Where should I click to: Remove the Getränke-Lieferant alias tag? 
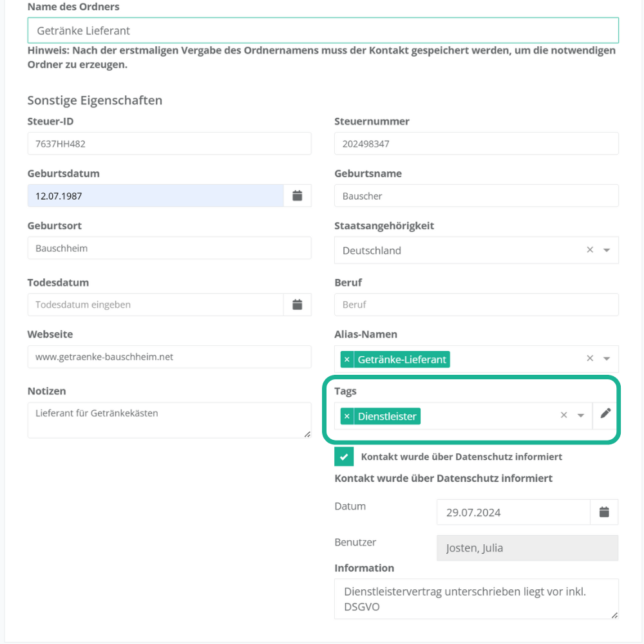[347, 359]
